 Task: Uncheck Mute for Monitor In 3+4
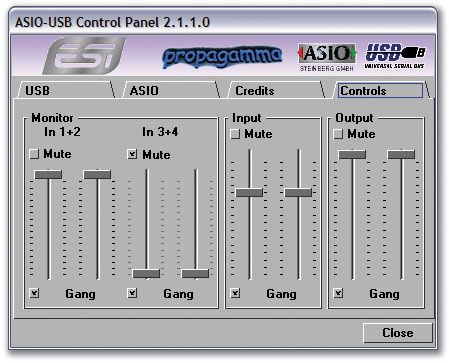coord(132,154)
